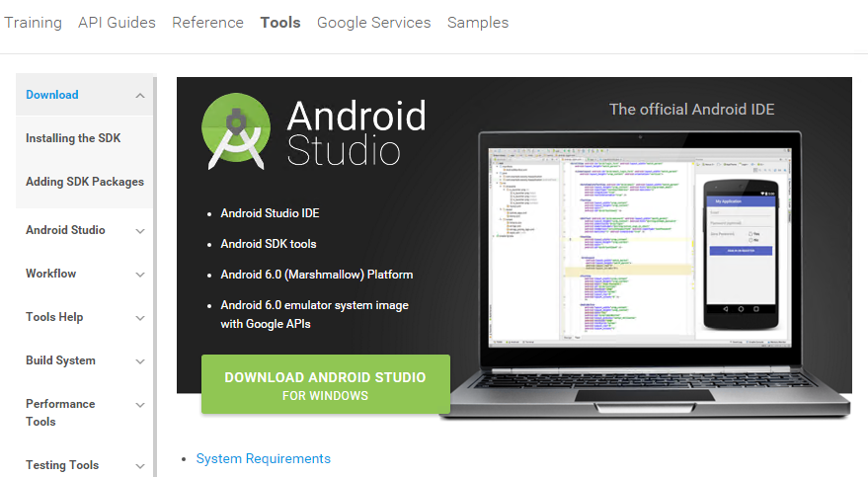Screen dimensions: 868x477
Task: Click 'The official Android IDE' heading
Action: click(692, 109)
